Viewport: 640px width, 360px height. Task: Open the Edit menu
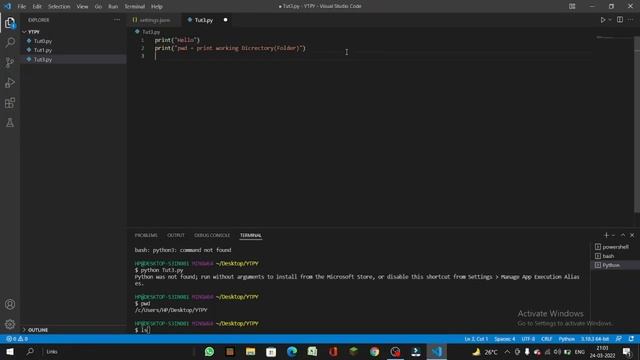click(x=37, y=6)
